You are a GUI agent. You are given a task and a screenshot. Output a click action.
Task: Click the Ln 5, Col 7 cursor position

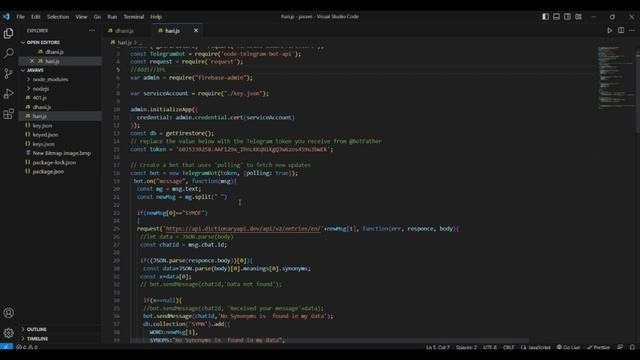click(438, 347)
